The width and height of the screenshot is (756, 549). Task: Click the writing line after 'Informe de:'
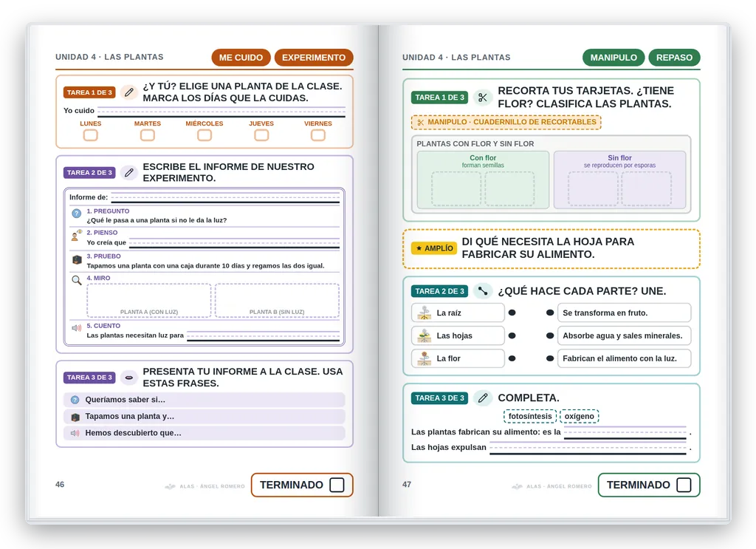click(x=226, y=198)
